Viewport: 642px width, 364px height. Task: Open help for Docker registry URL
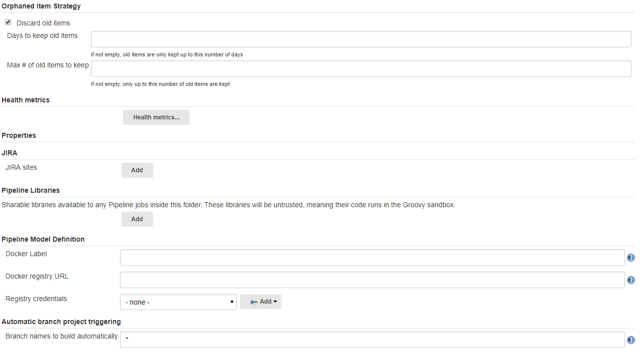coord(630,280)
